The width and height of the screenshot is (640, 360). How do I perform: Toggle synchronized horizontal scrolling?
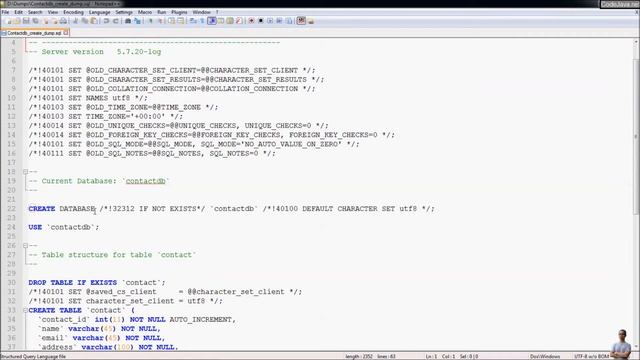tap(180, 21)
